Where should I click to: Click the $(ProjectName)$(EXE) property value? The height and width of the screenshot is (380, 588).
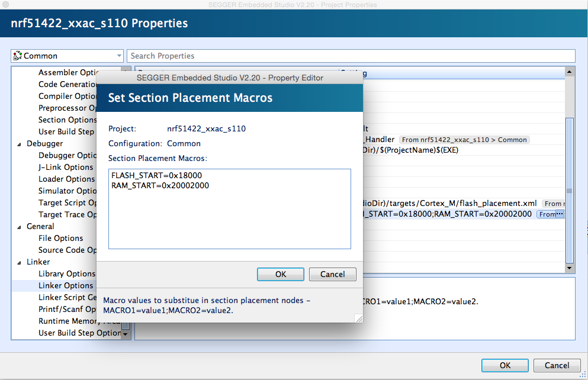click(410, 150)
